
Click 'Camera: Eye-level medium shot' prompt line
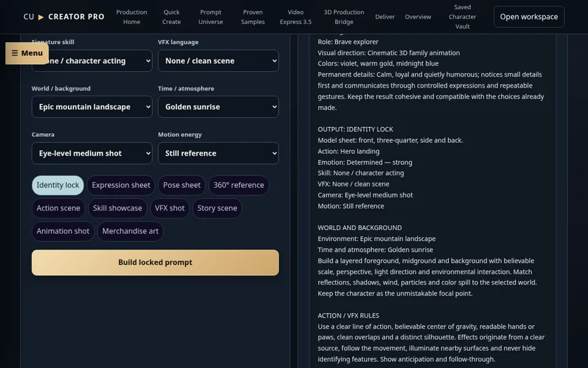click(x=365, y=195)
